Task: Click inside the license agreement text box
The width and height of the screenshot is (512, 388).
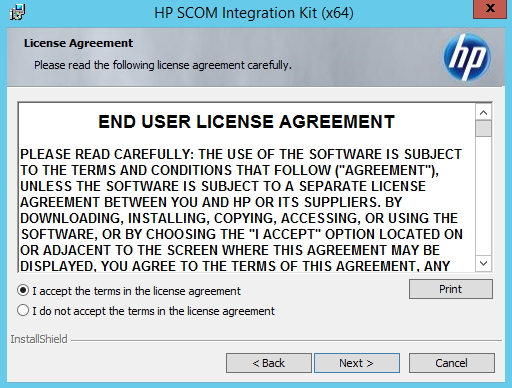Action: tap(247, 187)
